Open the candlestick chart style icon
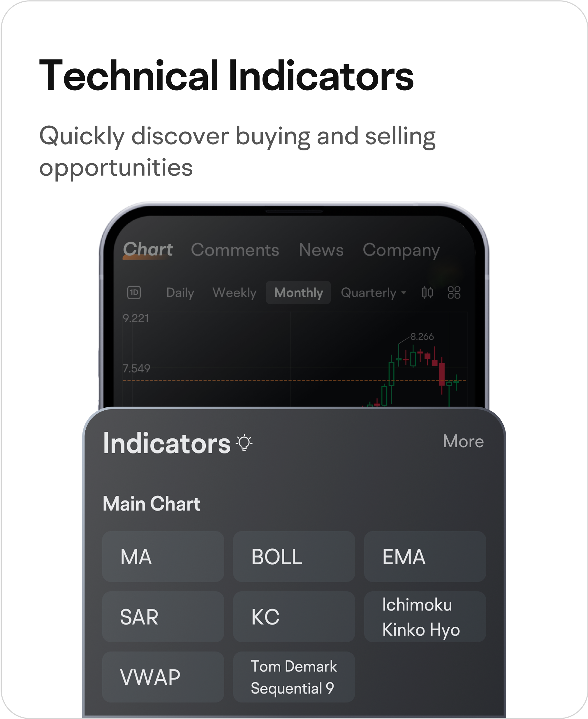This screenshot has width=588, height=719. 427,292
